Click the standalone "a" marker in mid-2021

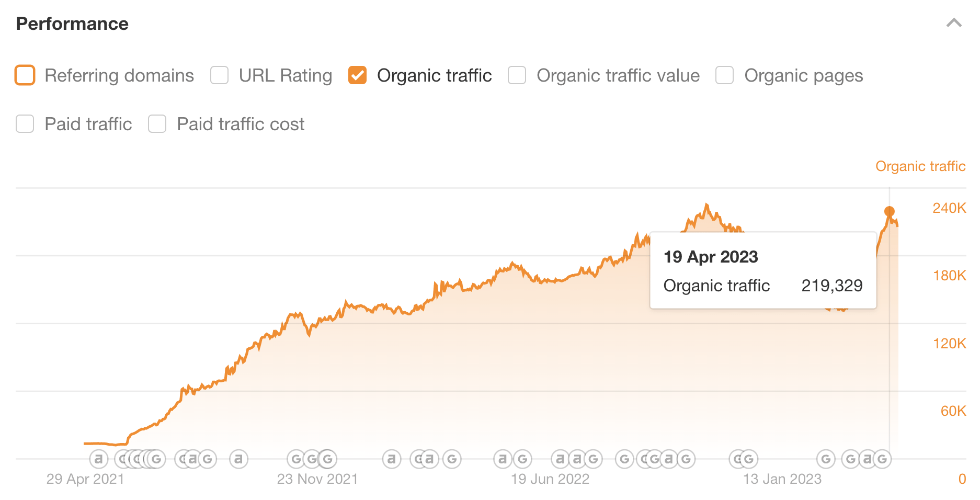coord(238,459)
